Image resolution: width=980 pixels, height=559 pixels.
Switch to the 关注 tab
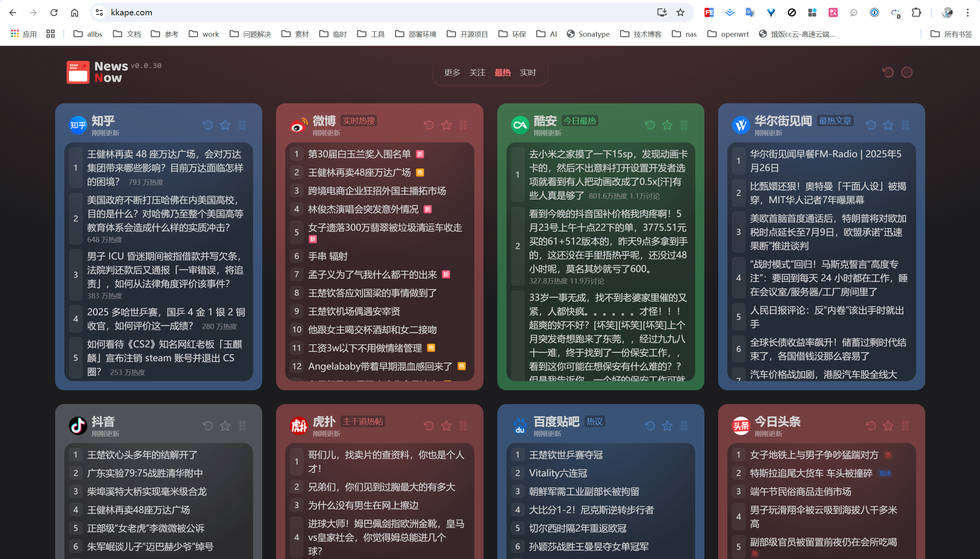(477, 73)
